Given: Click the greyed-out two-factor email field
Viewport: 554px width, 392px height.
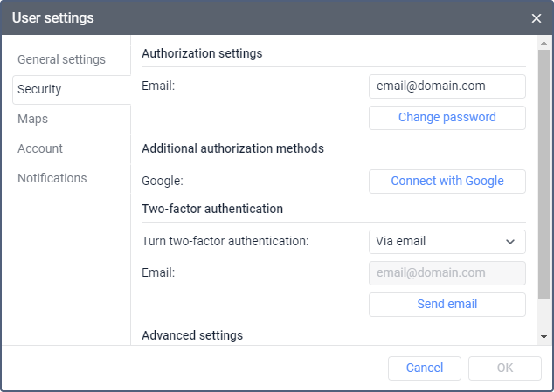Looking at the screenshot, I should click(447, 272).
